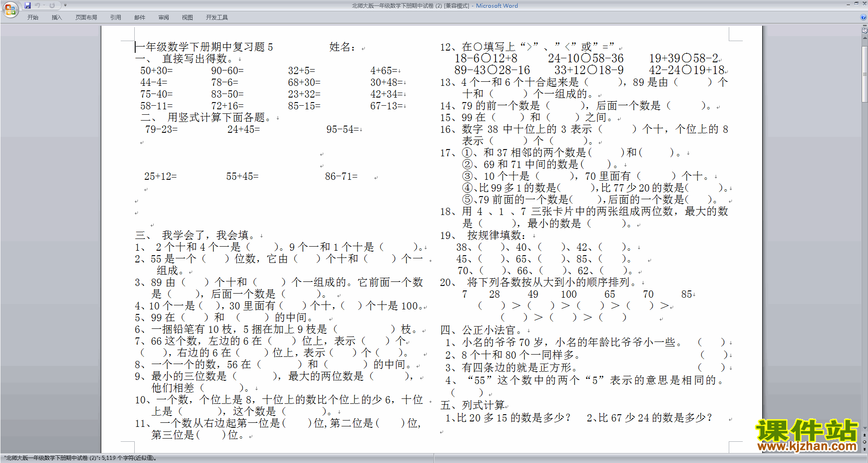
Task: Switch to the 页面布局 tab
Action: (86, 18)
